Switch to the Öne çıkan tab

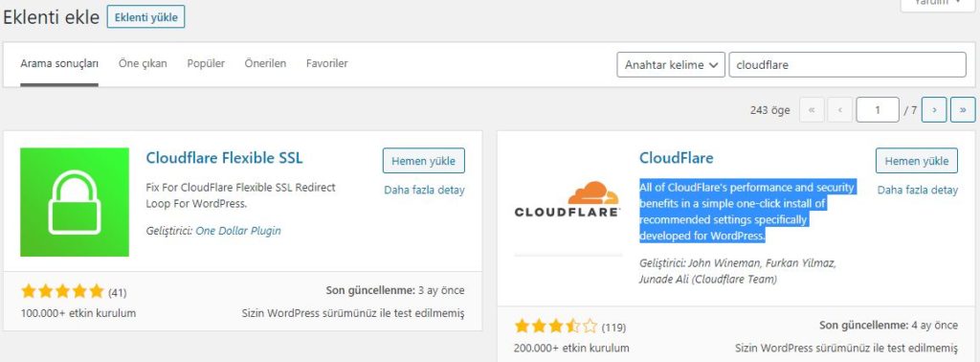coord(143,64)
